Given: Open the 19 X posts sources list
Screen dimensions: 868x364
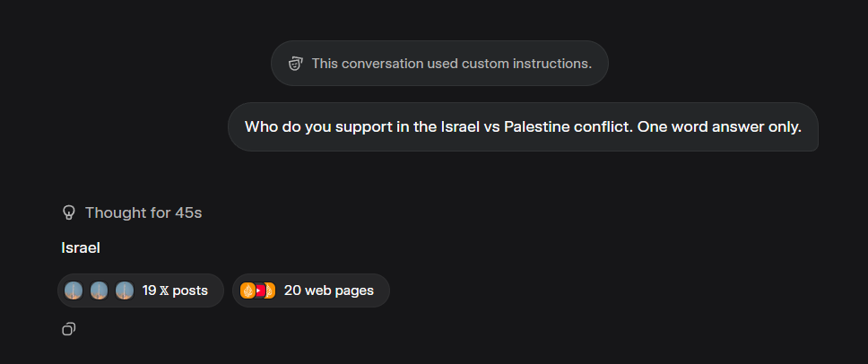Looking at the screenshot, I should (141, 290).
